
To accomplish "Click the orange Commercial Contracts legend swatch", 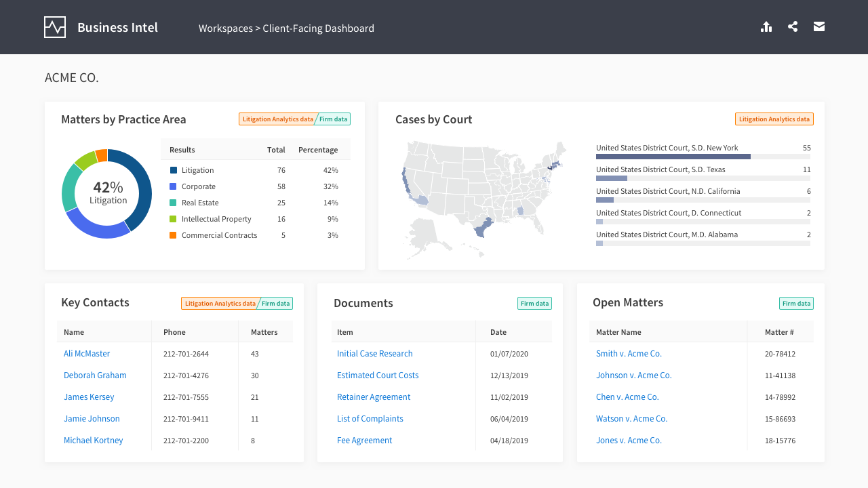I will [x=174, y=235].
